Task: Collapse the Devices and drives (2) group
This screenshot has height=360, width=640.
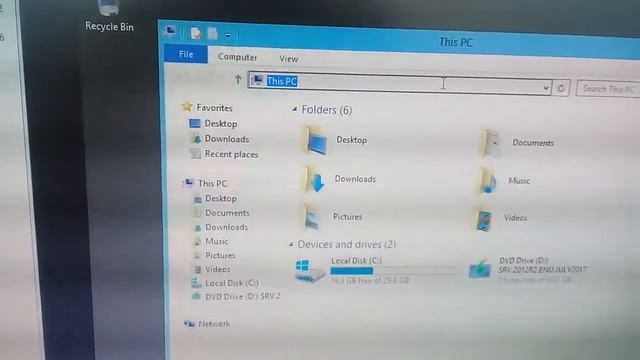Action: click(x=291, y=244)
